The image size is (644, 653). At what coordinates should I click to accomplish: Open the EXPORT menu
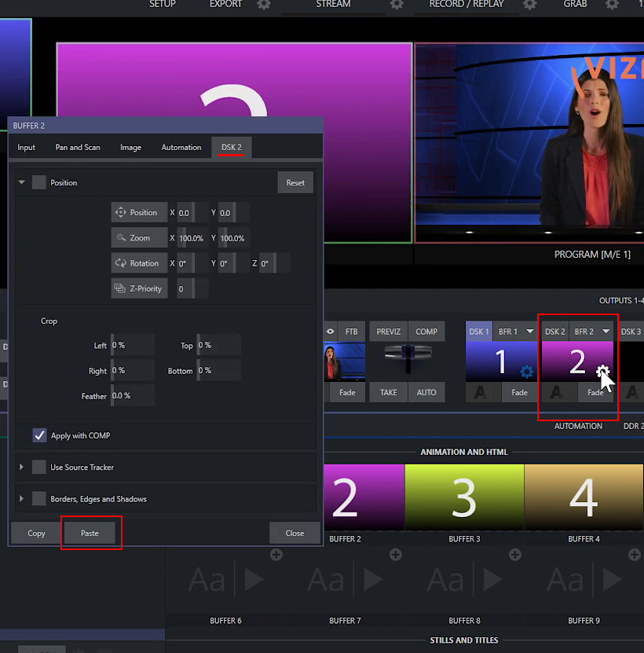tap(225, 4)
